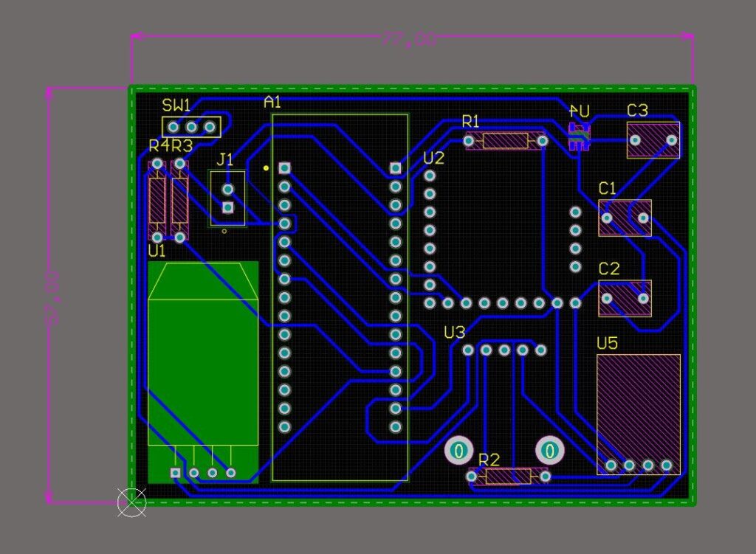The width and height of the screenshot is (756, 554).
Task: Click the C2 capacitor footprint
Action: [x=625, y=298]
